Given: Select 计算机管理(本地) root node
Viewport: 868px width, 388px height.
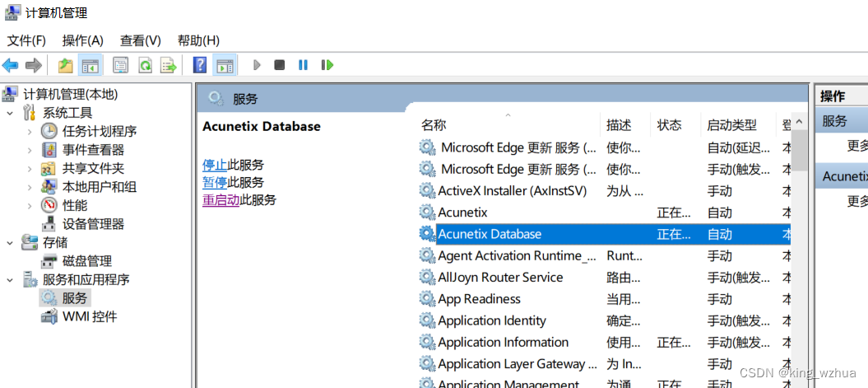Looking at the screenshot, I should coord(70,94).
